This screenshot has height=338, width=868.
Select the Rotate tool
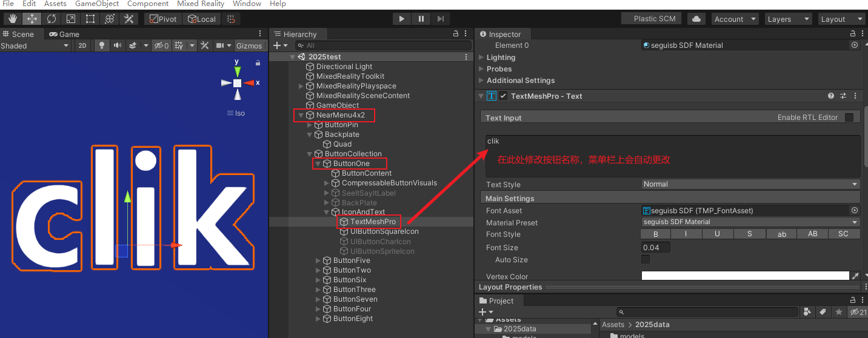click(51, 19)
